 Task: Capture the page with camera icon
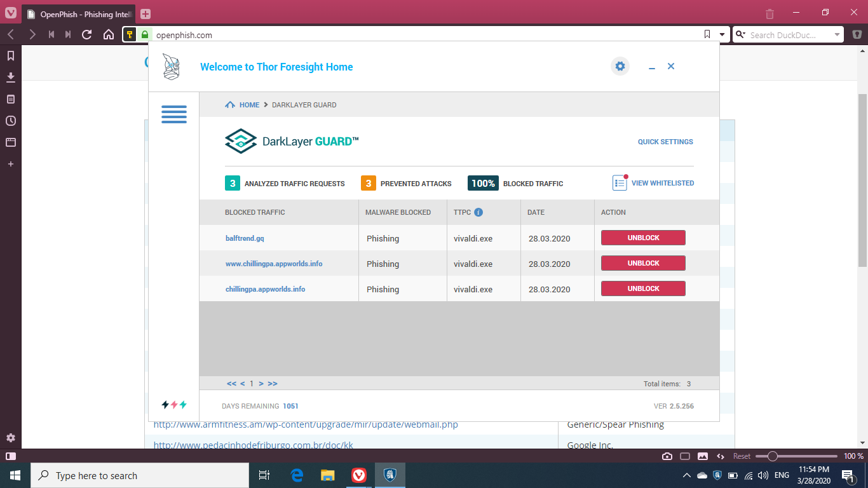[667, 456]
